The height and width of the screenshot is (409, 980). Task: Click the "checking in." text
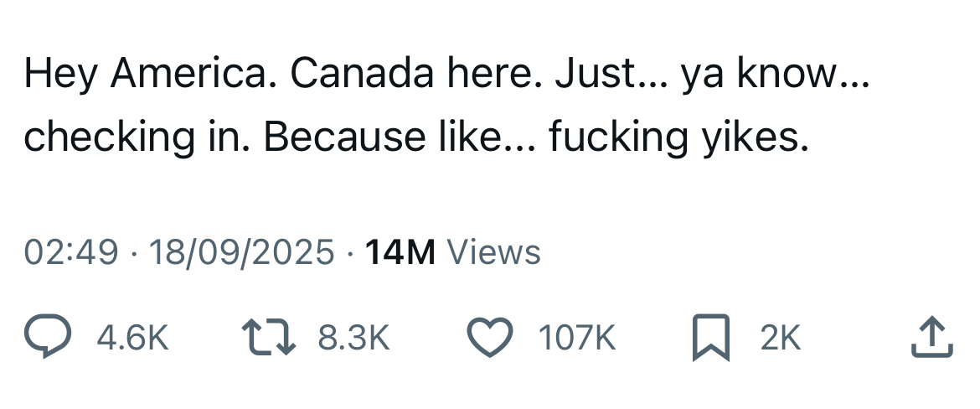137,137
